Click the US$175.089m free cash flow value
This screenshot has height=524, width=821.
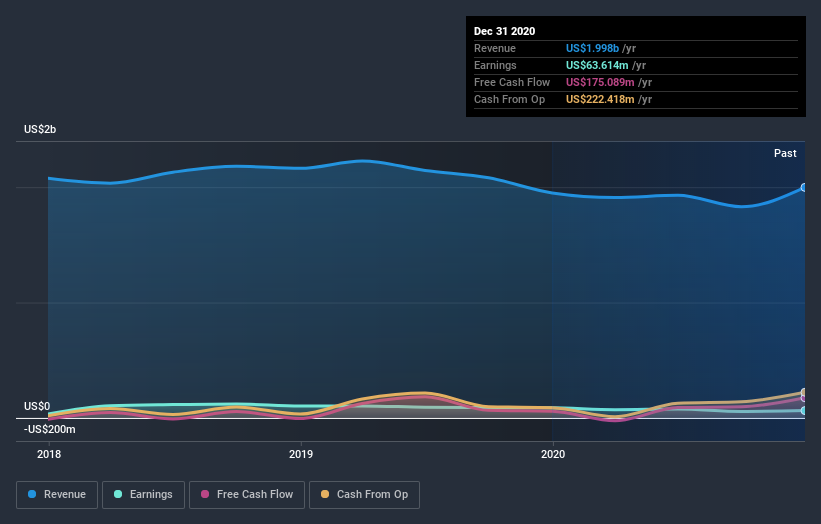tap(600, 82)
